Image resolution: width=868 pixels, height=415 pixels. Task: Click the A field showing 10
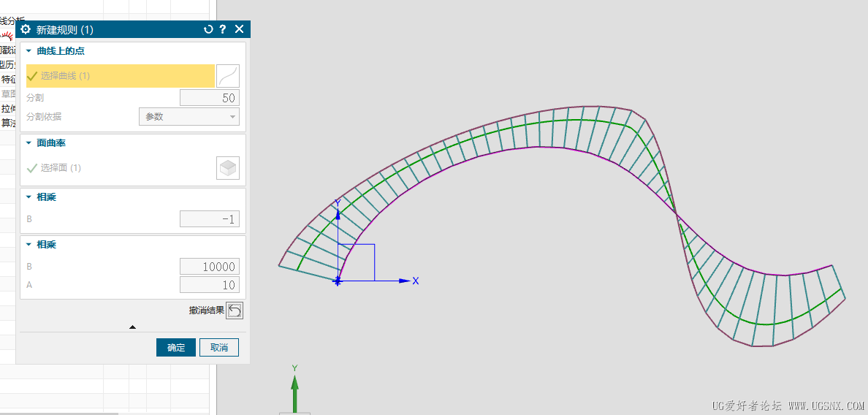click(210, 285)
